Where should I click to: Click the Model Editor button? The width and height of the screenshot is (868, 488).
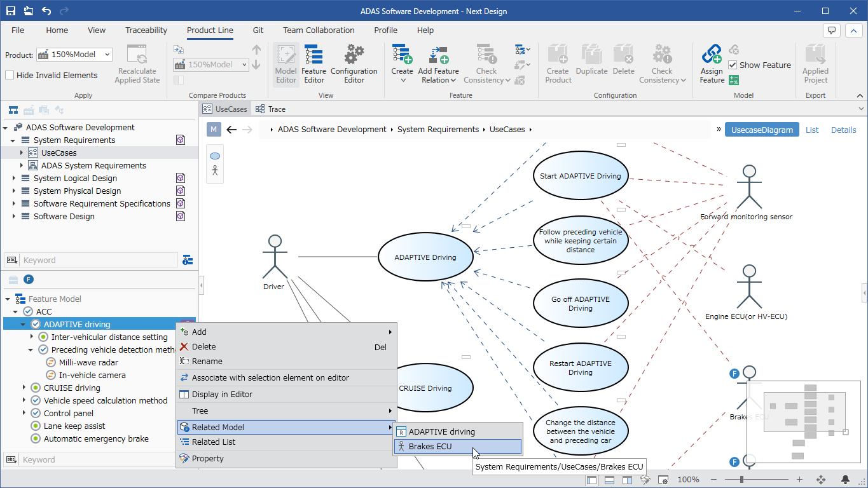(x=286, y=64)
